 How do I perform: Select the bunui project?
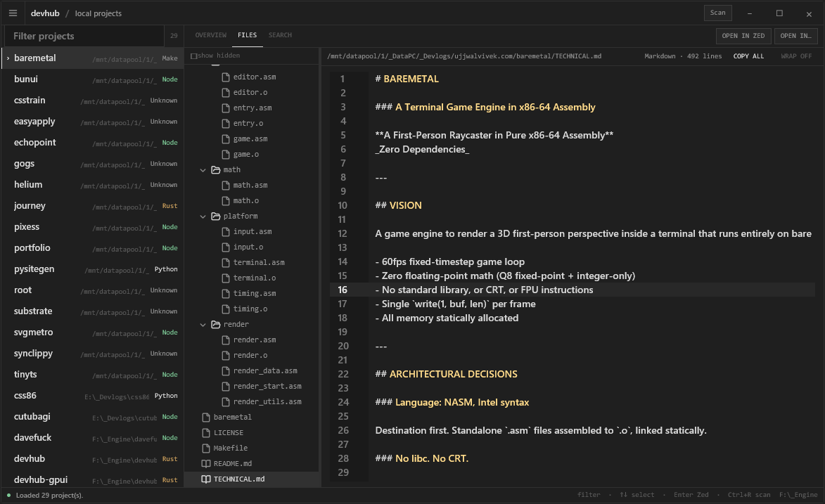point(92,79)
